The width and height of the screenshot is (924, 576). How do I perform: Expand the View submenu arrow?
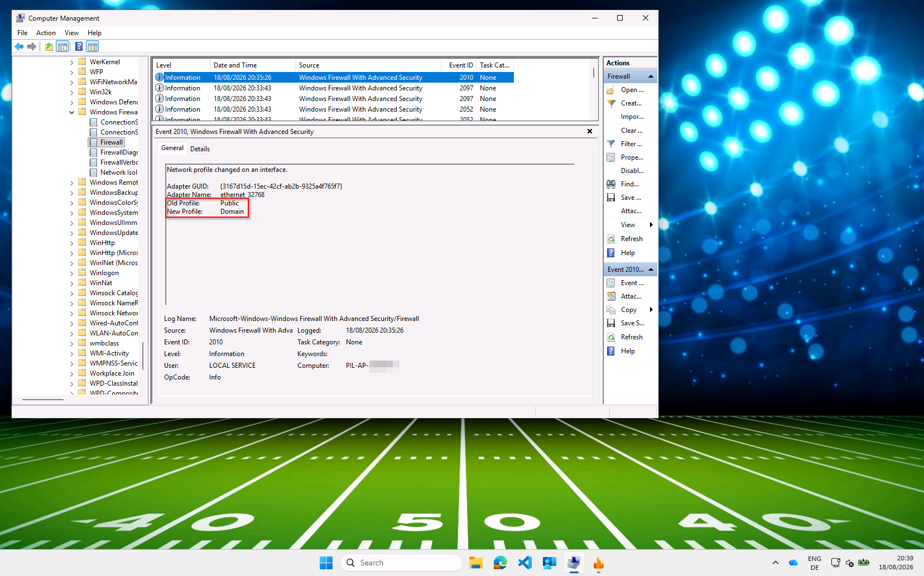[x=651, y=225]
